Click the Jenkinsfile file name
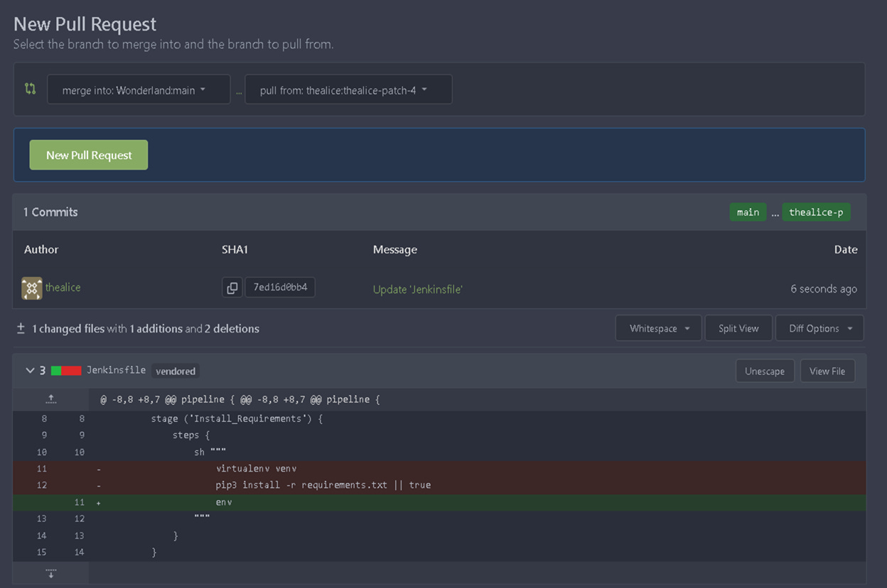Screen dimensions: 887x588 [116, 370]
